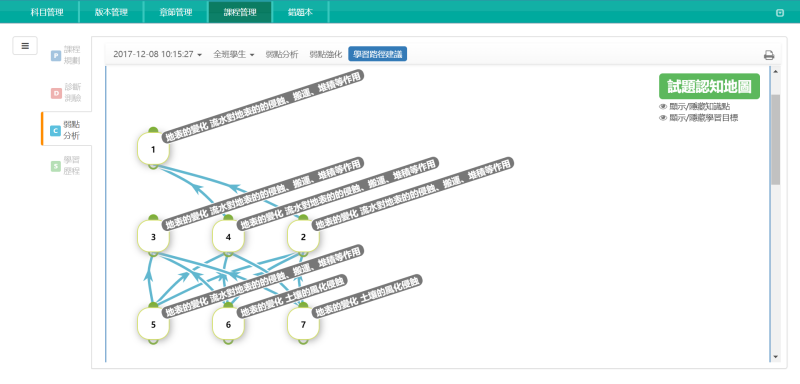Click the label tag attached to node 2
800x384 pixels.
[413, 194]
